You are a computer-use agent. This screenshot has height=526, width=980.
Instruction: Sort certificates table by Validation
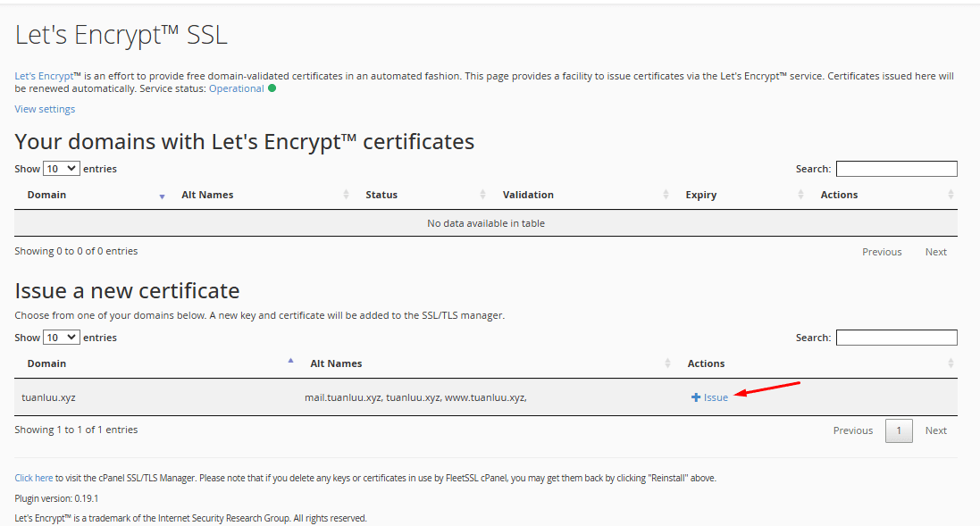(528, 195)
